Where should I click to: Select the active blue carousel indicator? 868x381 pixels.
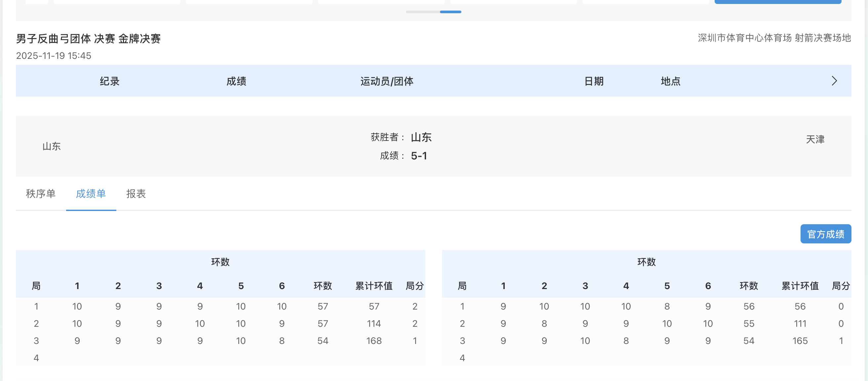click(x=451, y=12)
